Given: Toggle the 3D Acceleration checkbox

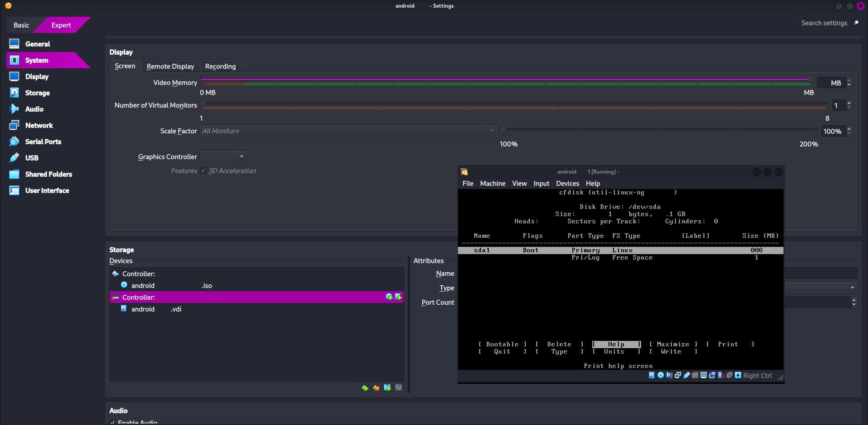Looking at the screenshot, I should point(203,171).
